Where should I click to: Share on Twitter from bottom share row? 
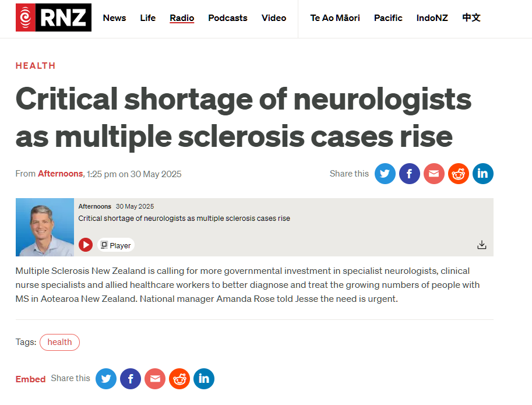106,379
